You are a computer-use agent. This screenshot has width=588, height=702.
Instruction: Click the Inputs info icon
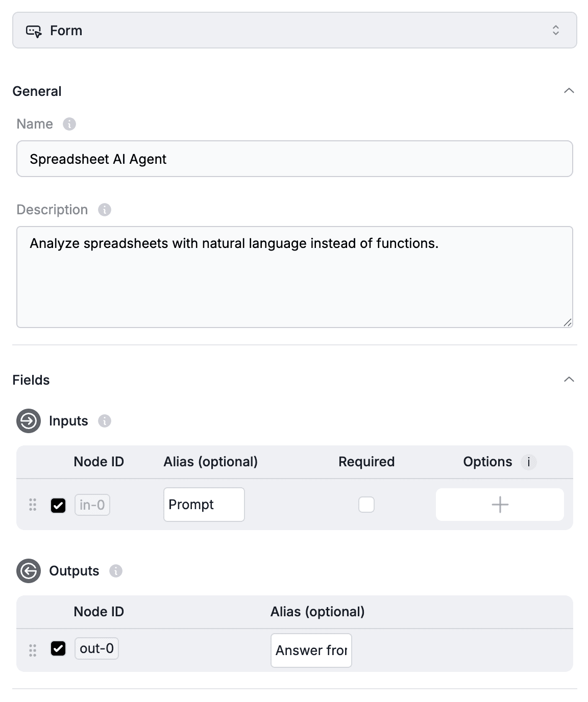pos(105,421)
